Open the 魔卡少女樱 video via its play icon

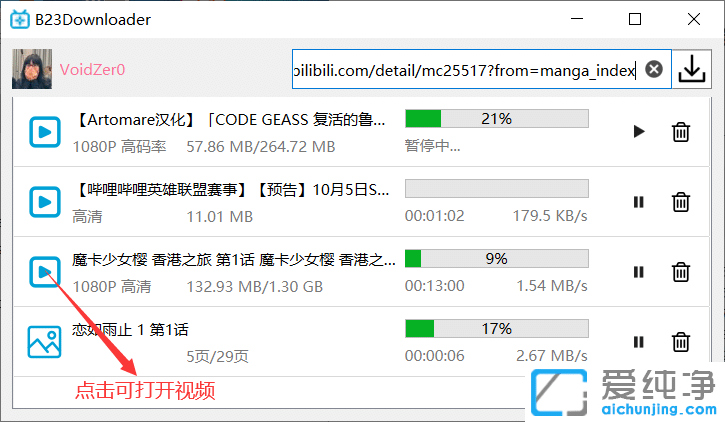45,272
